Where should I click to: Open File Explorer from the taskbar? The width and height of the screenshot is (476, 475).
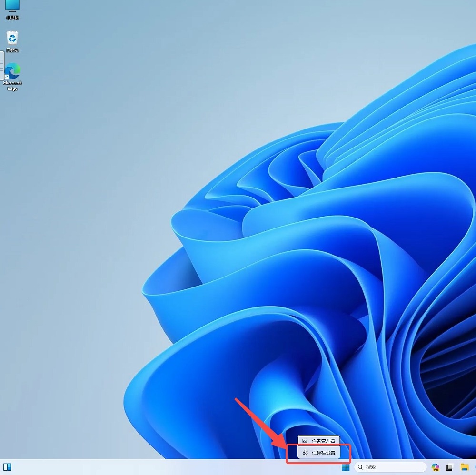464,467
